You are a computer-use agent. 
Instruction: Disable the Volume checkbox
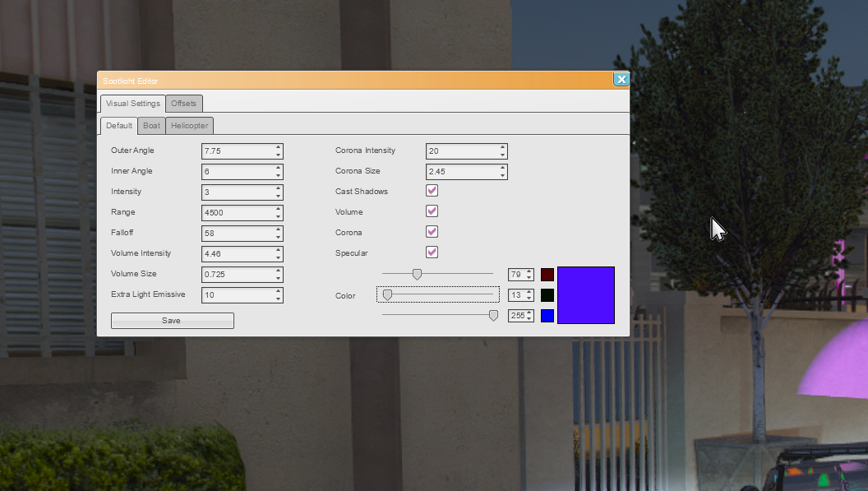[x=432, y=211]
